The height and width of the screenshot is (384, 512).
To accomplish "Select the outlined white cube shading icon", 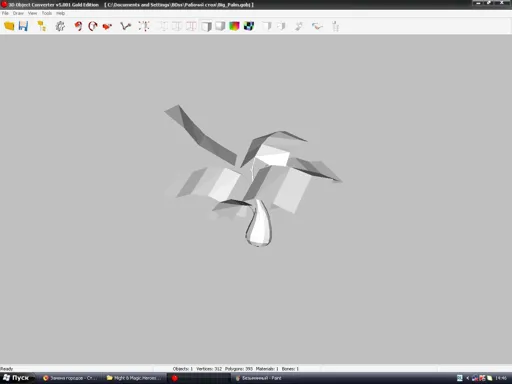I will click(206, 26).
